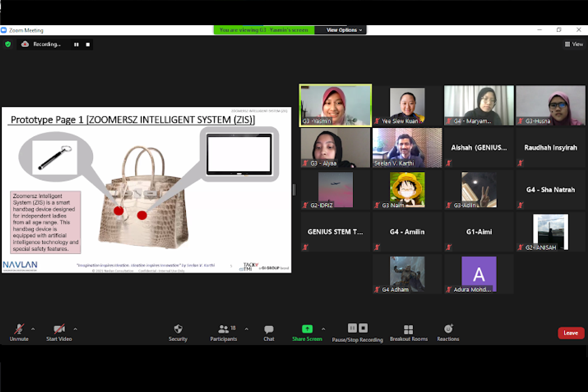
Task: Click the Share Screen icon
Action: point(307,329)
